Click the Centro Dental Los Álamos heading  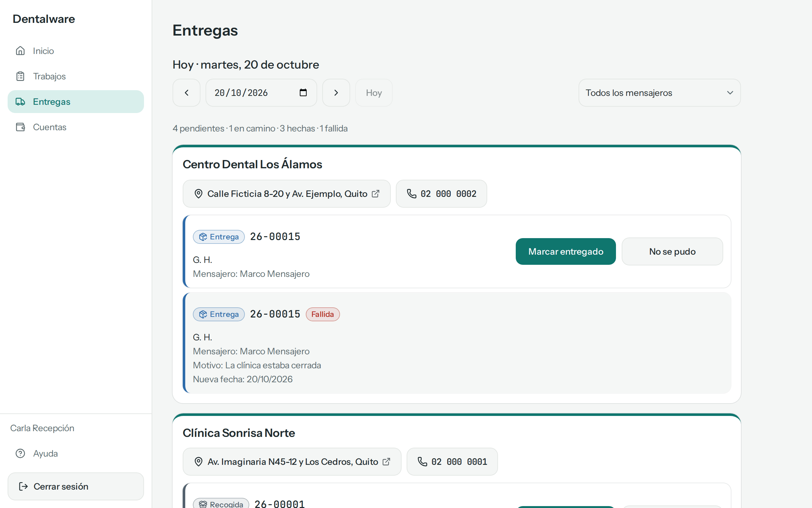[252, 164]
